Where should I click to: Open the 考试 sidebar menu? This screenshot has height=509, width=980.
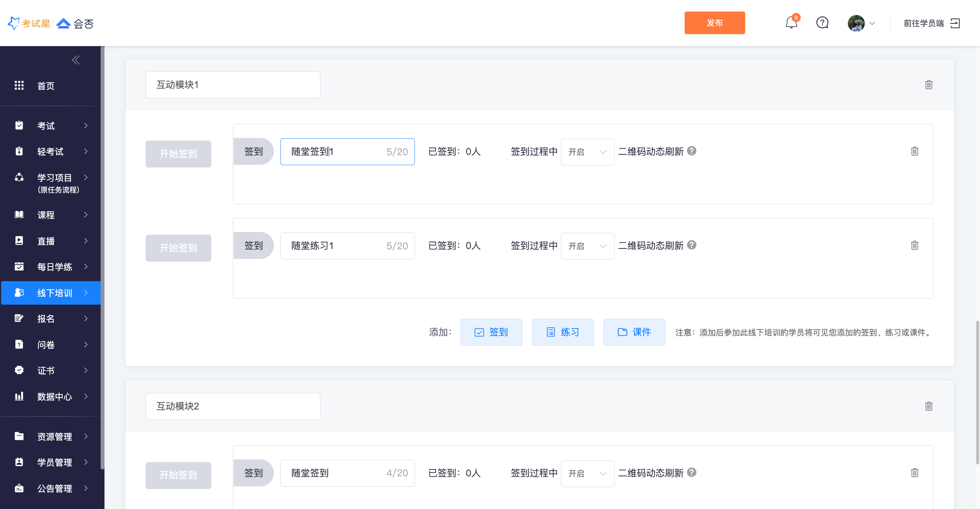click(x=51, y=126)
